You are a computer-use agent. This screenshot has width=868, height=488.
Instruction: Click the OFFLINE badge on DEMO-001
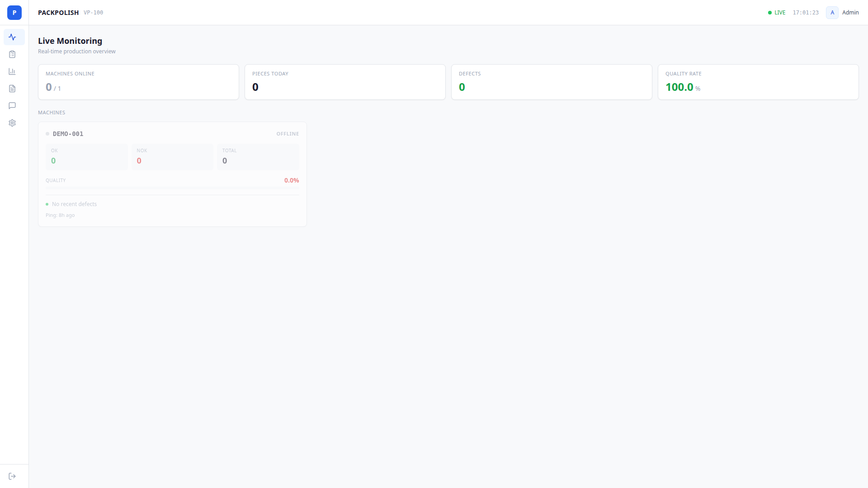[288, 134]
